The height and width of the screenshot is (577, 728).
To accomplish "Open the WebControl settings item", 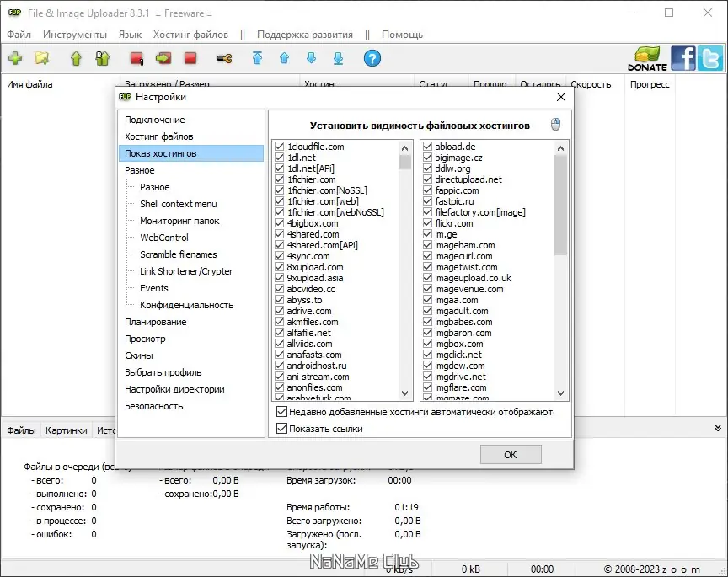I will (x=164, y=238).
